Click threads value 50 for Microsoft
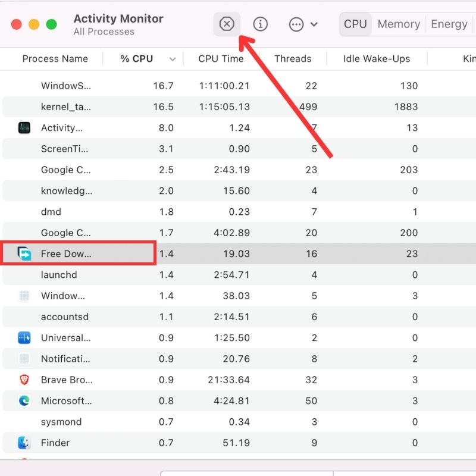This screenshot has height=476, width=476. tap(311, 400)
